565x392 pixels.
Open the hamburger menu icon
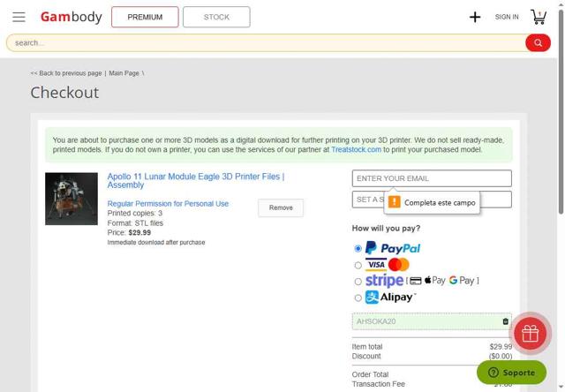tap(19, 17)
